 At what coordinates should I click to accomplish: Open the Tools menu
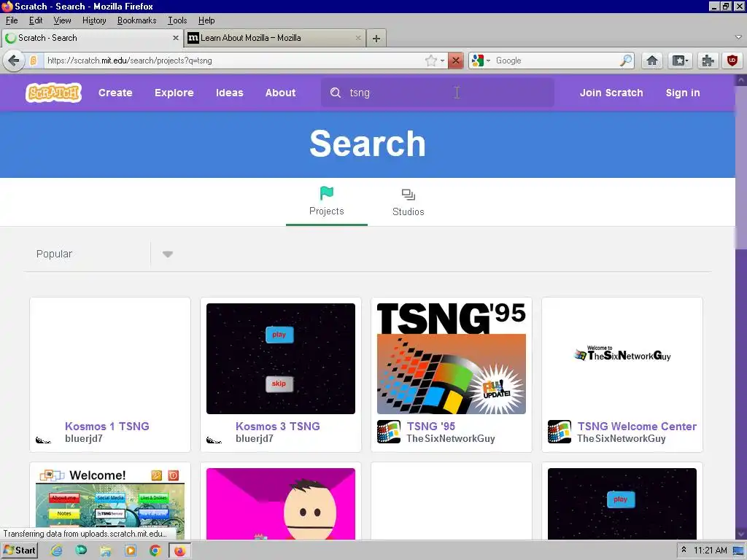pyautogui.click(x=177, y=20)
